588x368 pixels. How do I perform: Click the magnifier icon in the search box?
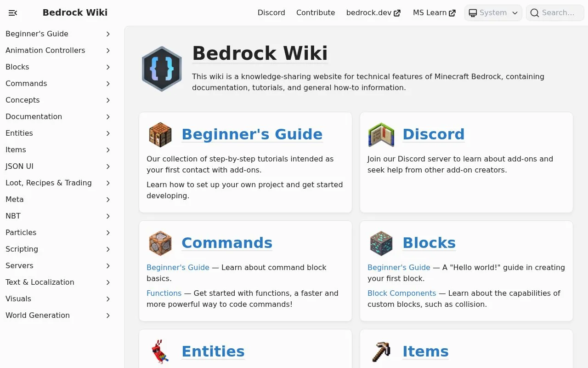click(534, 13)
